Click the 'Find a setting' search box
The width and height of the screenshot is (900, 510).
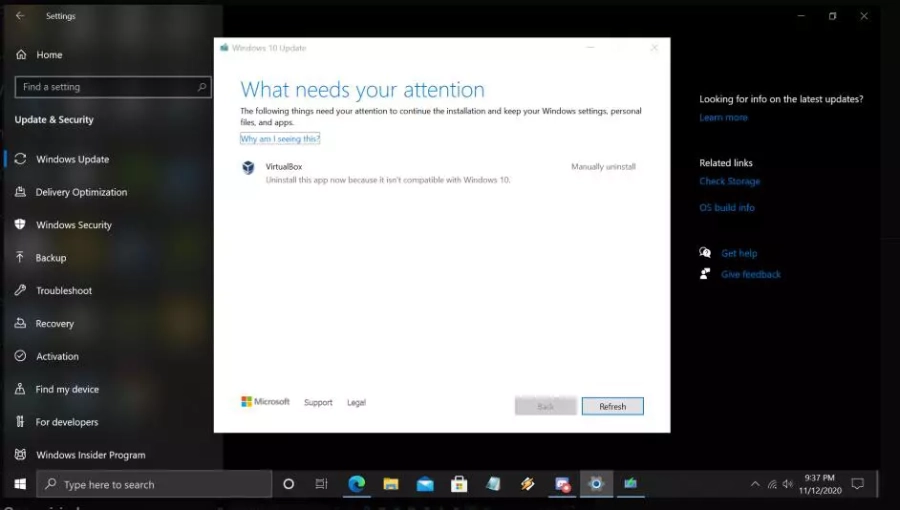[x=112, y=87]
